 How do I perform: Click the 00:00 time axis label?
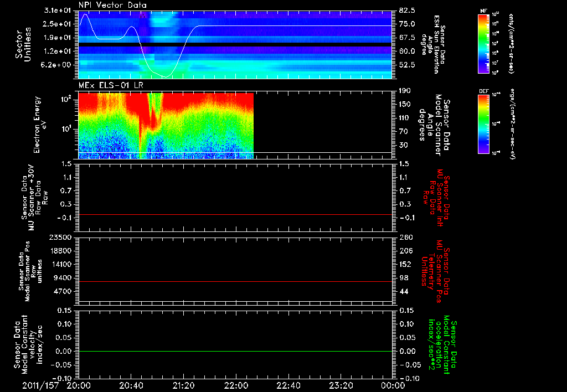pyautogui.click(x=393, y=384)
